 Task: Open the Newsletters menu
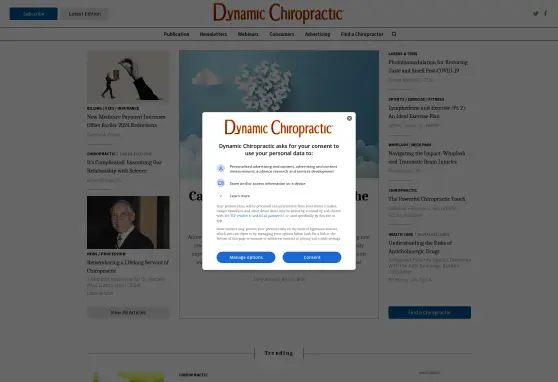click(x=213, y=34)
